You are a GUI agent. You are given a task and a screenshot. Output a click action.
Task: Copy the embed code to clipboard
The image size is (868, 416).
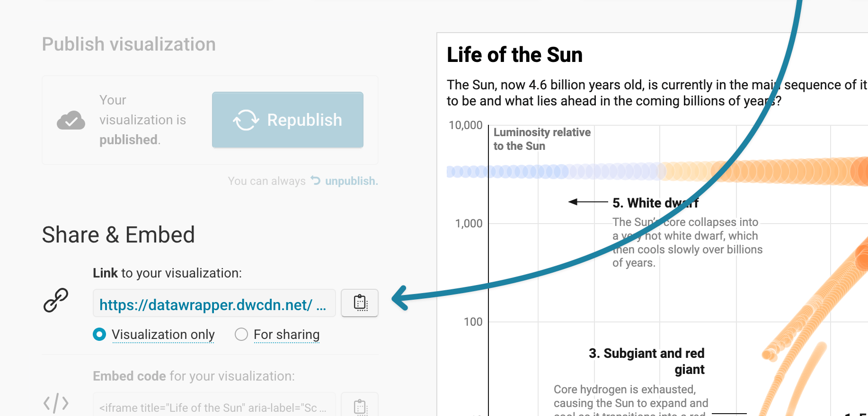pos(360,407)
